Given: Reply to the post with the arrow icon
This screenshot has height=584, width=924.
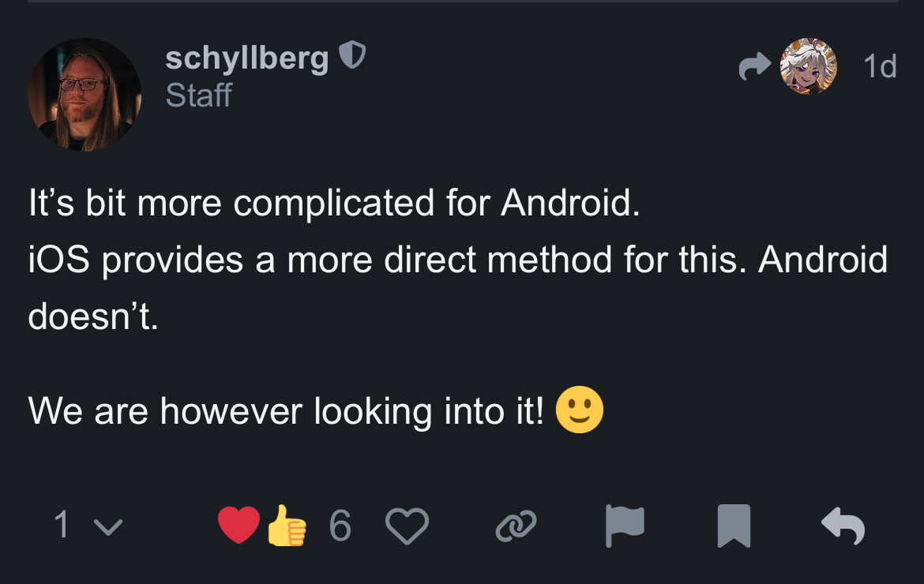Looking at the screenshot, I should tap(843, 526).
